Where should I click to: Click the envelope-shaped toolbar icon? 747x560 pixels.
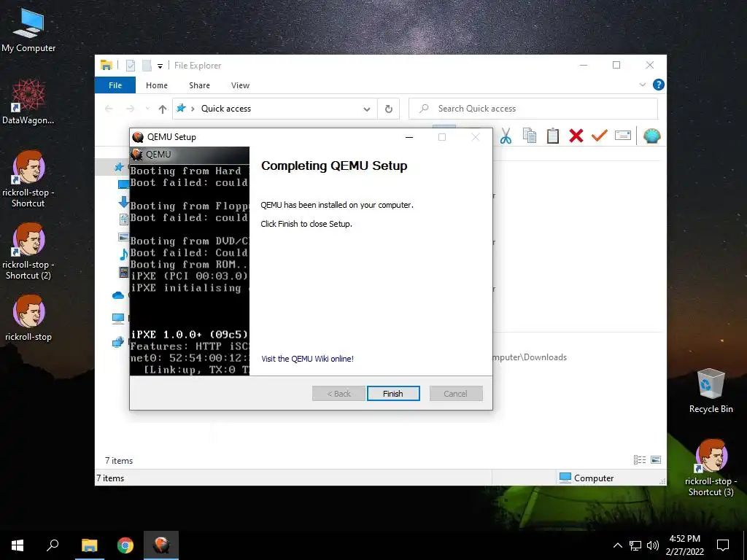[623, 136]
